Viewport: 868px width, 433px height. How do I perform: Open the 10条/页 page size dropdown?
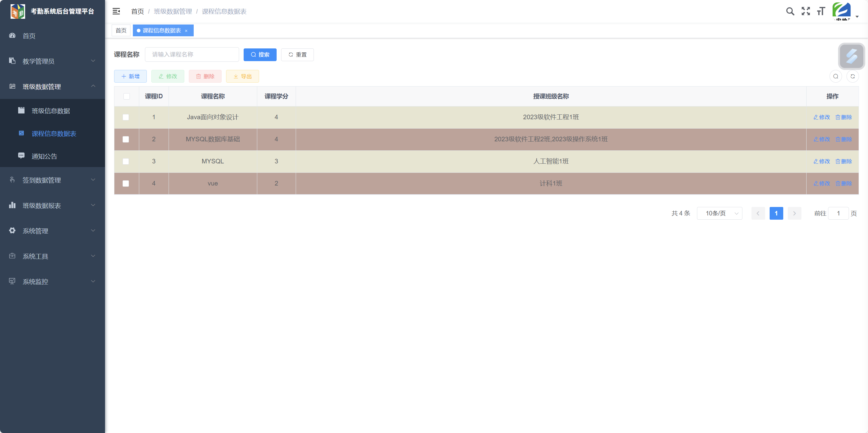point(719,213)
